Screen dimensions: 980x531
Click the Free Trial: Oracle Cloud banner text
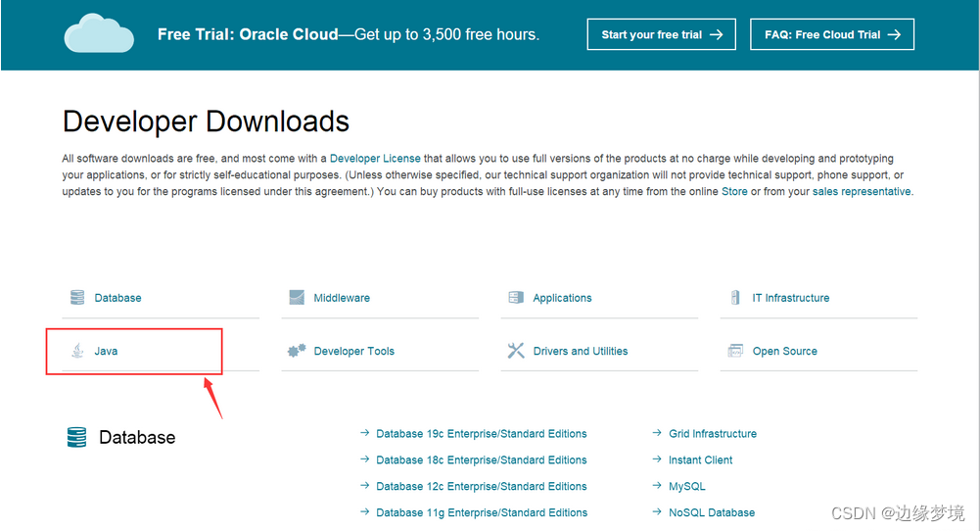[x=349, y=34]
